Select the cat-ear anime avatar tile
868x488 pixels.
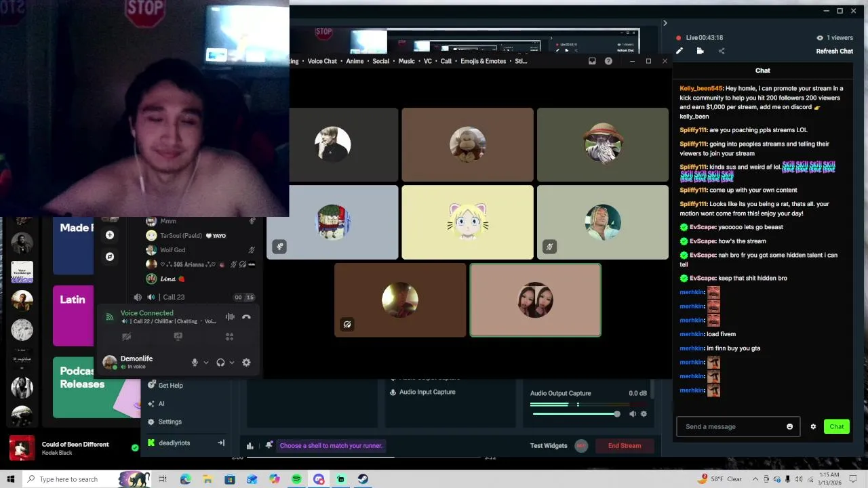(467, 222)
